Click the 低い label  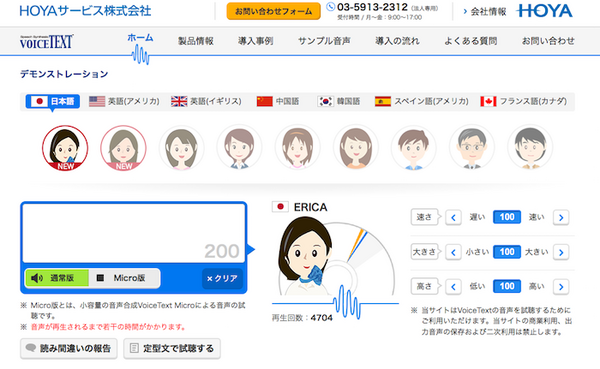click(477, 286)
